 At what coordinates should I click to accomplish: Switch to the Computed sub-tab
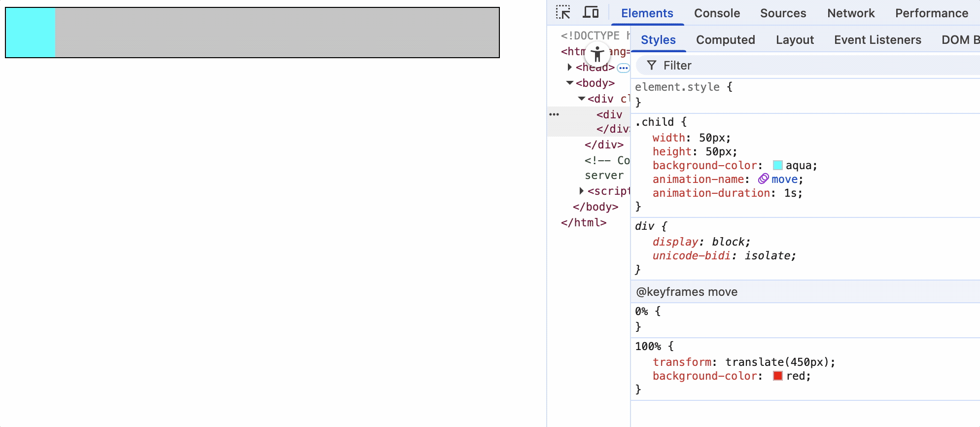(726, 40)
